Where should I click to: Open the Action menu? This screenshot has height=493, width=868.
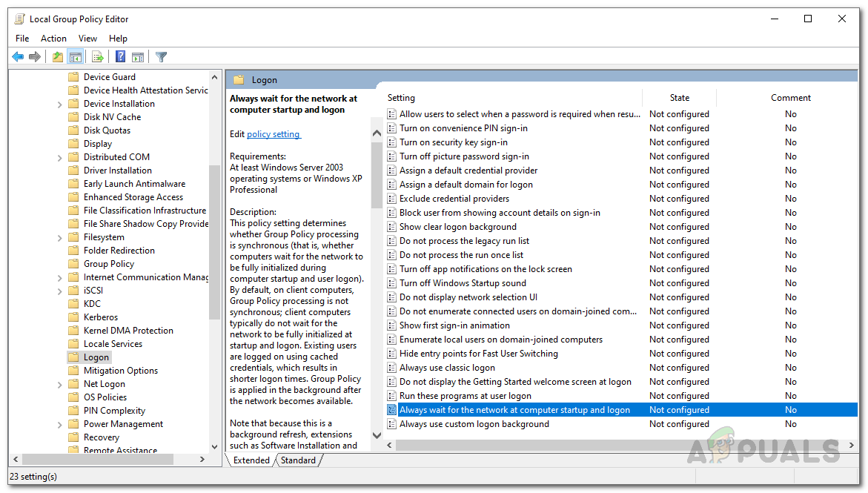(53, 39)
